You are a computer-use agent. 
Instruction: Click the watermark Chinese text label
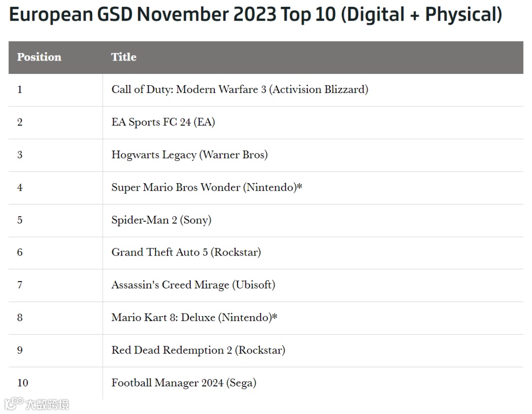(x=47, y=404)
